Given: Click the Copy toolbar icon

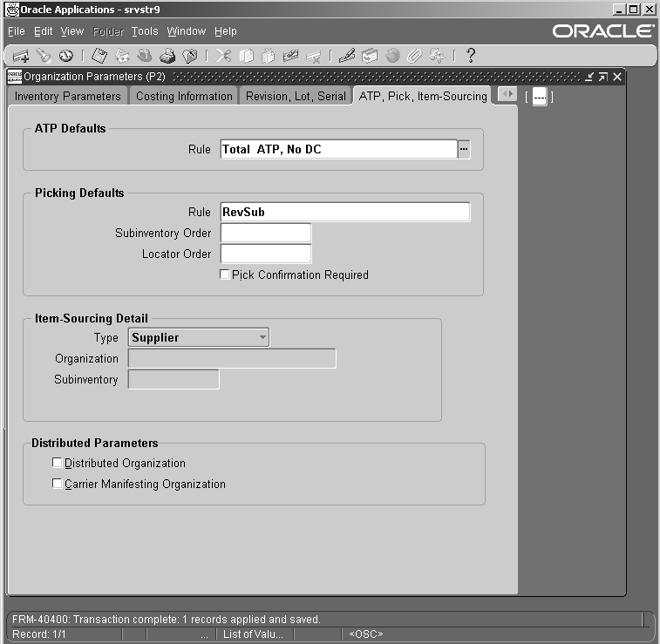Looking at the screenshot, I should pos(246,56).
